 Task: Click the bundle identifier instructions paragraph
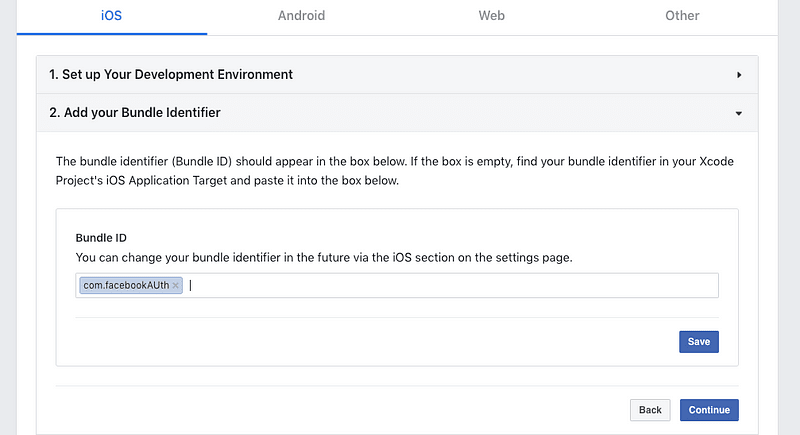(394, 171)
